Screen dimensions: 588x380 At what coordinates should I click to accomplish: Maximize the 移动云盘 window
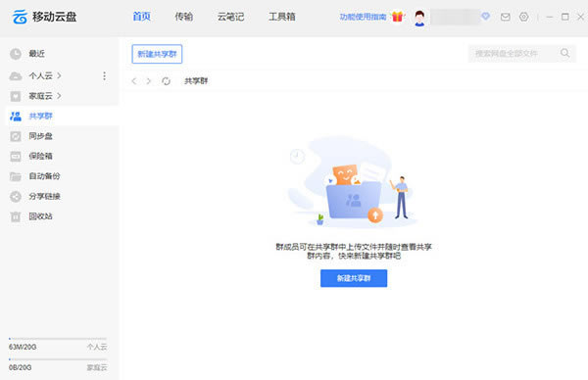click(565, 17)
